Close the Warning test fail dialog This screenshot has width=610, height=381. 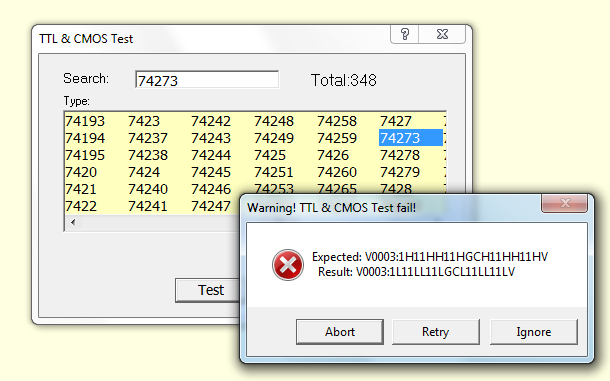564,203
